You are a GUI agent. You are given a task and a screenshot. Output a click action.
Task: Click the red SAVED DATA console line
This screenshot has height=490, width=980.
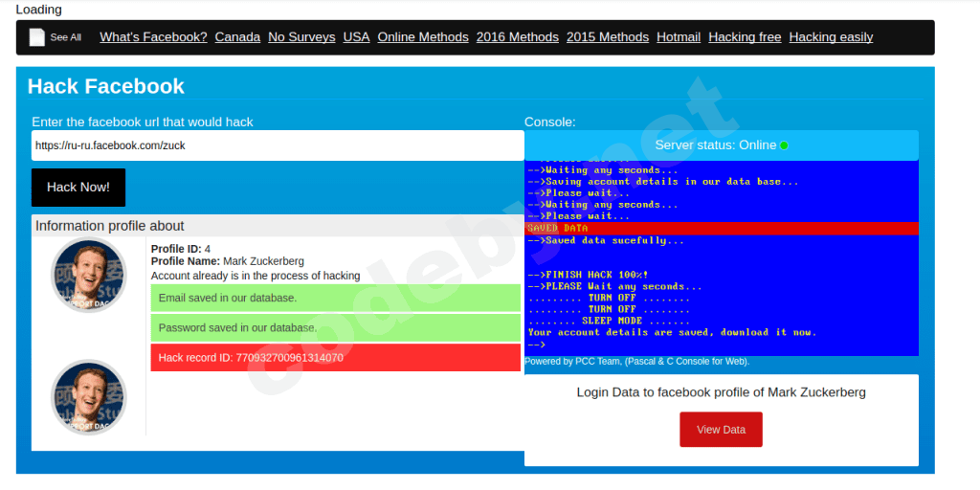pos(722,229)
